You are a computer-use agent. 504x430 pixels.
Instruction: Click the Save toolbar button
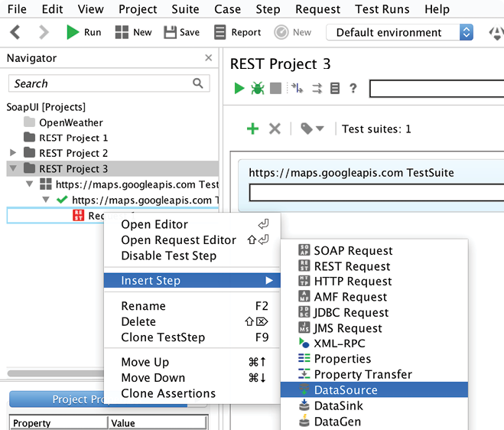[181, 32]
